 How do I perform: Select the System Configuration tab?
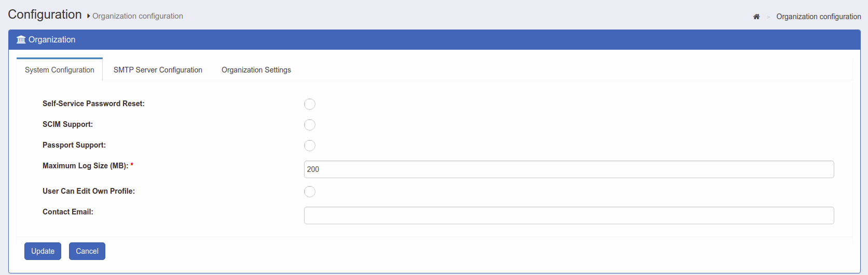pos(60,70)
